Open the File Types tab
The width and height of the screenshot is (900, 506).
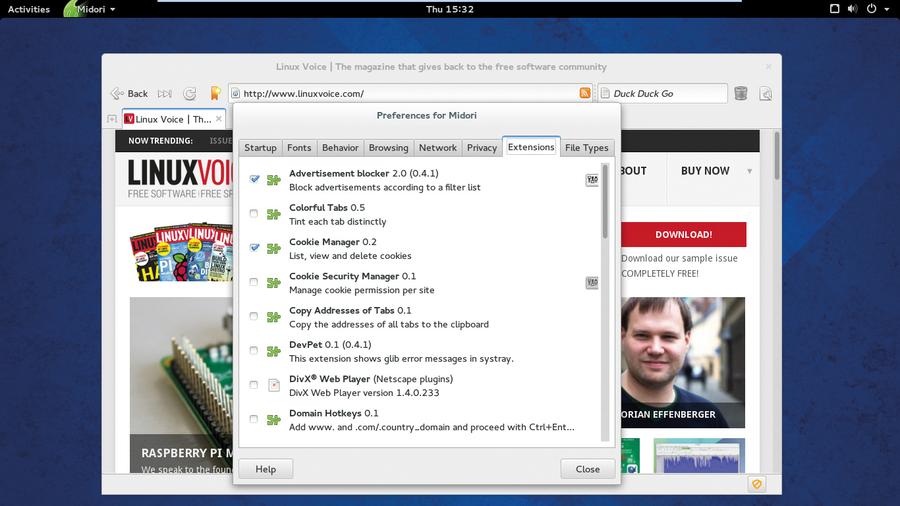coord(587,147)
